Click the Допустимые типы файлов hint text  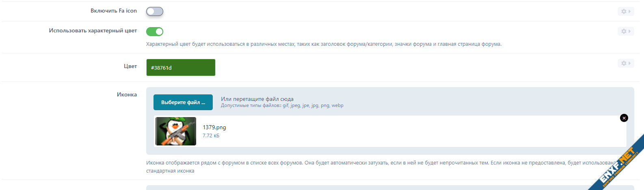[x=282, y=106]
